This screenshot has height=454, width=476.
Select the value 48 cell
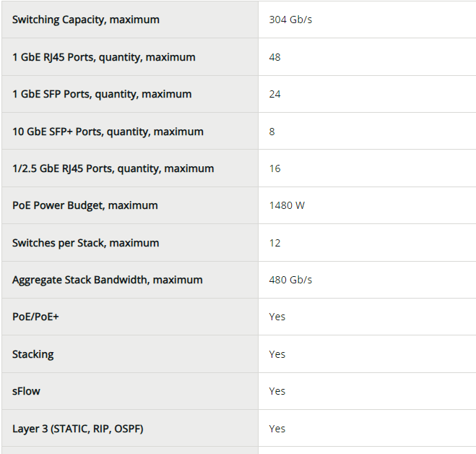click(274, 57)
